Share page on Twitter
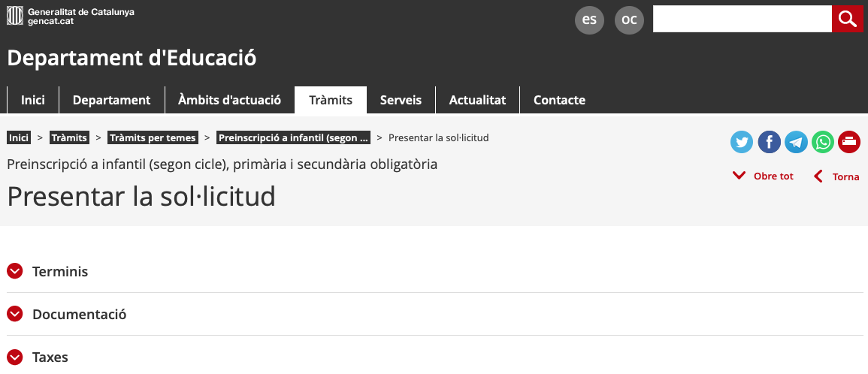Image resolution: width=868 pixels, height=374 pixels. tap(742, 141)
